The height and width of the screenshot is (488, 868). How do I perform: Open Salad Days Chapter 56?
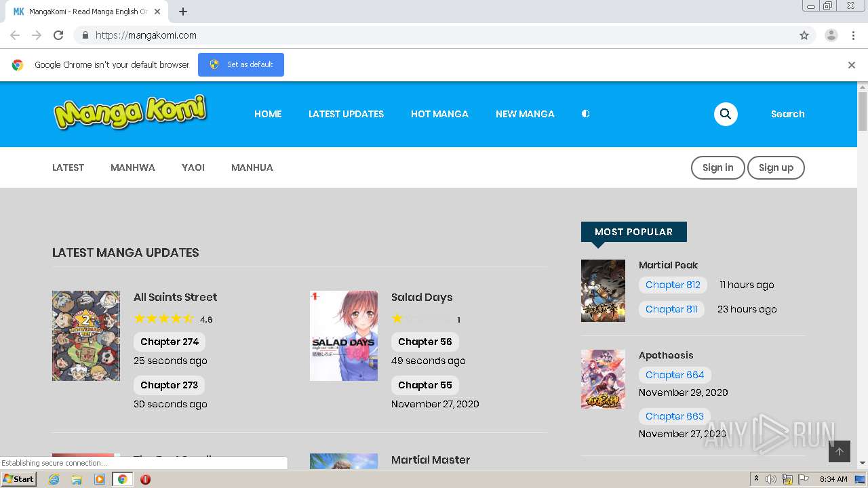coord(425,342)
